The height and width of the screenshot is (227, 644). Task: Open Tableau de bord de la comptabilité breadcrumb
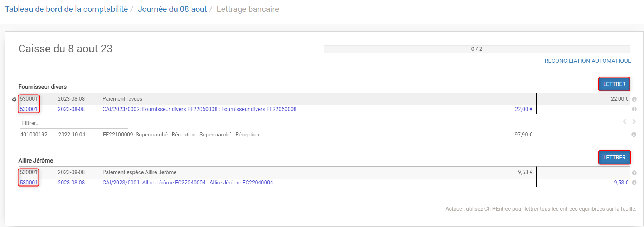click(x=66, y=9)
